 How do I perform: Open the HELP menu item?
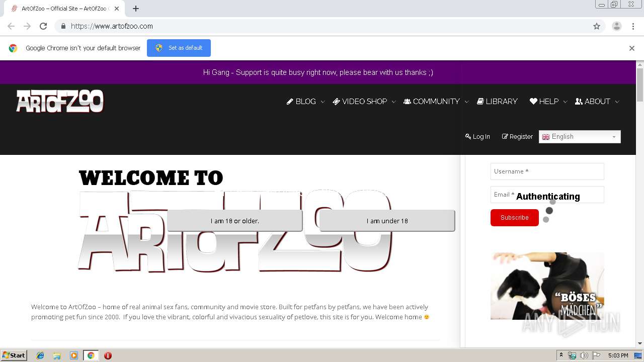point(544,101)
